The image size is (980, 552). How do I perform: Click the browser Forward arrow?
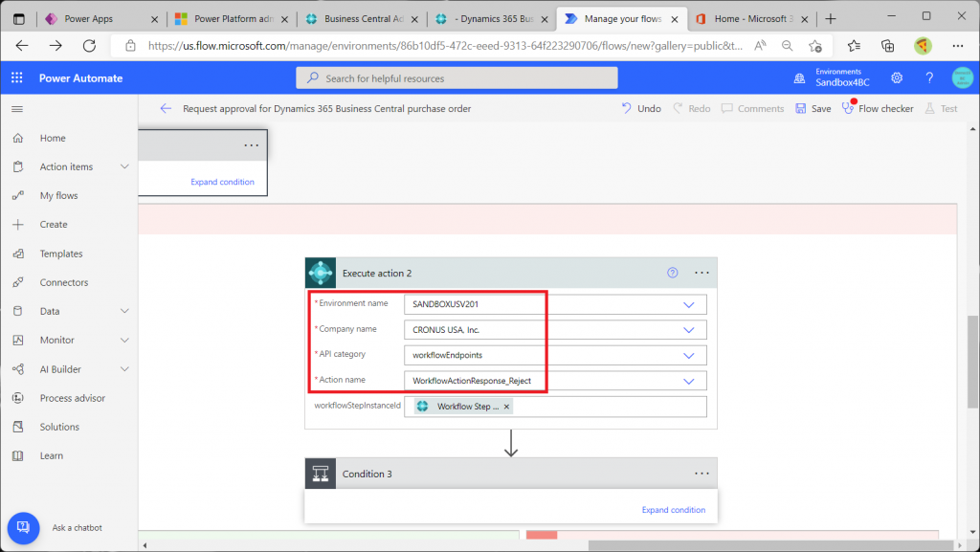[56, 46]
